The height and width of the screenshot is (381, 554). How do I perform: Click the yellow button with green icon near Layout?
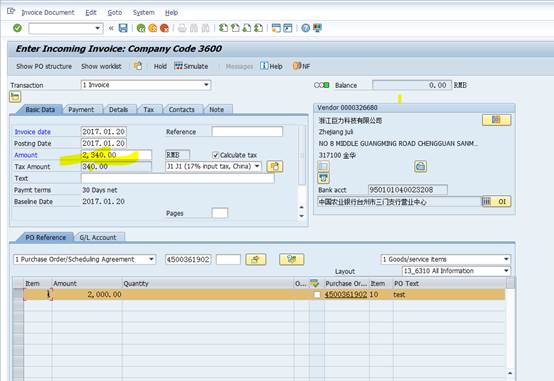click(291, 259)
